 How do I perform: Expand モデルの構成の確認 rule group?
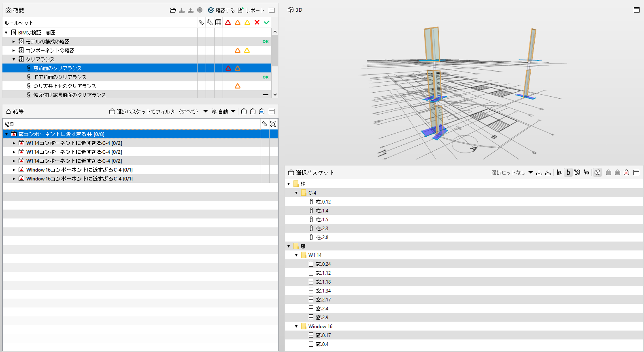(13, 41)
